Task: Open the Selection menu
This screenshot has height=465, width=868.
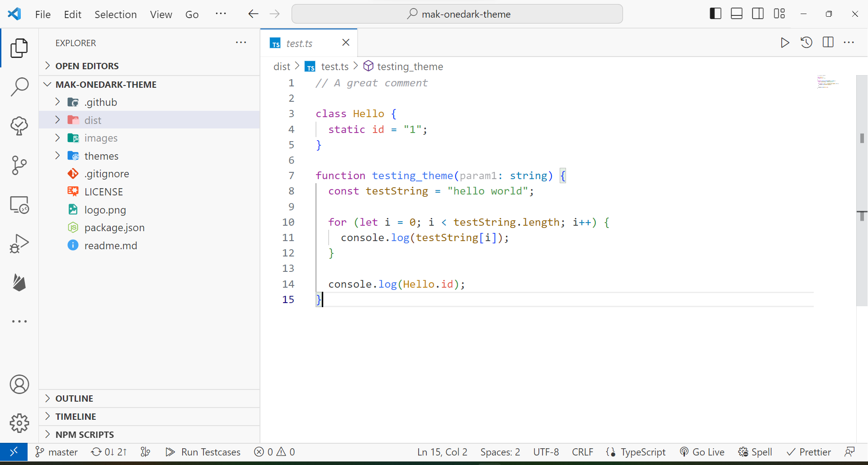Action: point(115,14)
